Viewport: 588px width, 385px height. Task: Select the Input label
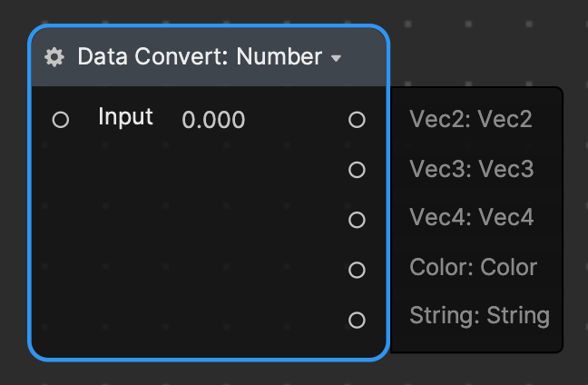pos(125,117)
